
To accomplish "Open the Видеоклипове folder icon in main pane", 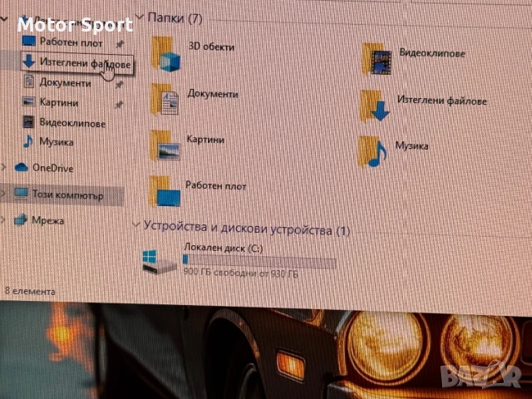I will 377,58.
